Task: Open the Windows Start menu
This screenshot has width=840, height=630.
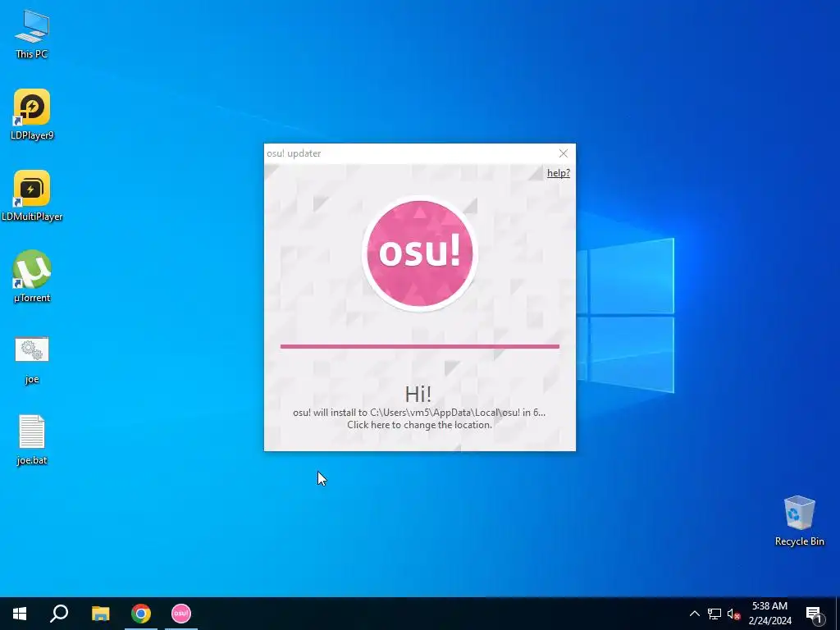Action: pyautogui.click(x=20, y=614)
